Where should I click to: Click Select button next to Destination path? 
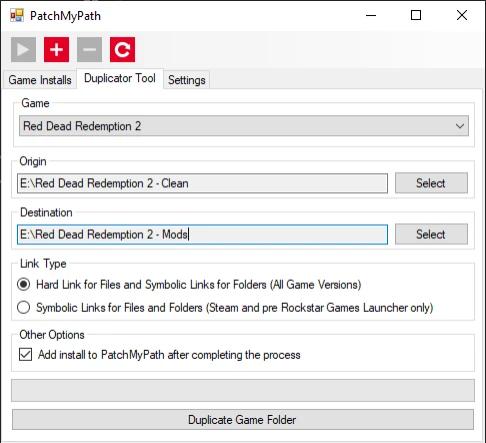tap(431, 234)
